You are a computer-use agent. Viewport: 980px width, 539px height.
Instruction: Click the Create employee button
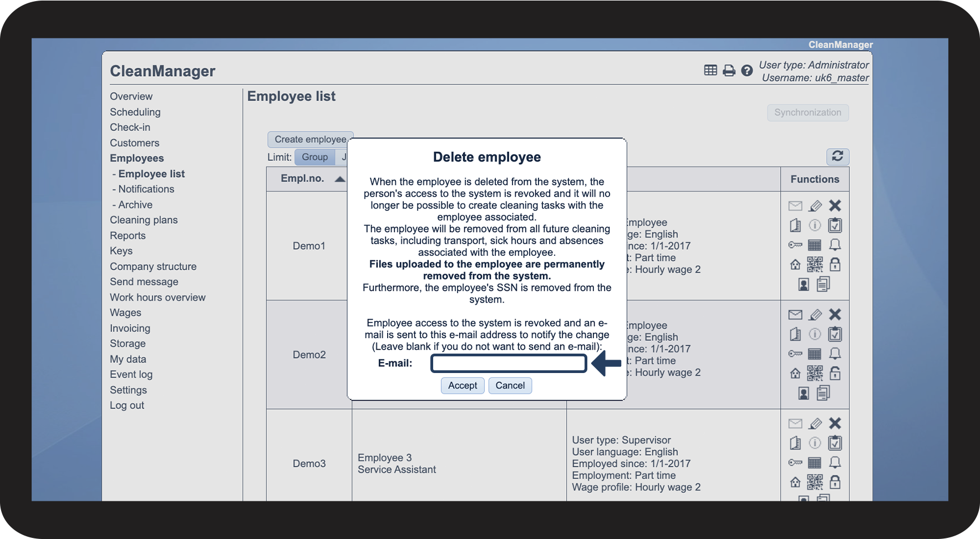pos(309,139)
